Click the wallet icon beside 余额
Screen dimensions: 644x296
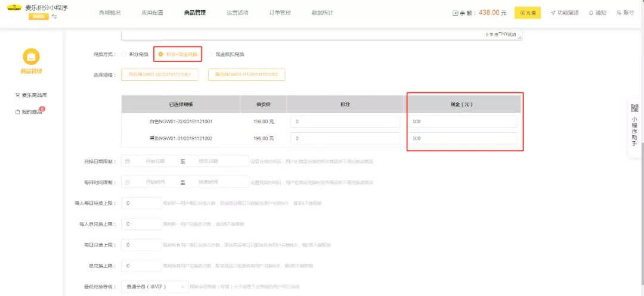tap(456, 13)
